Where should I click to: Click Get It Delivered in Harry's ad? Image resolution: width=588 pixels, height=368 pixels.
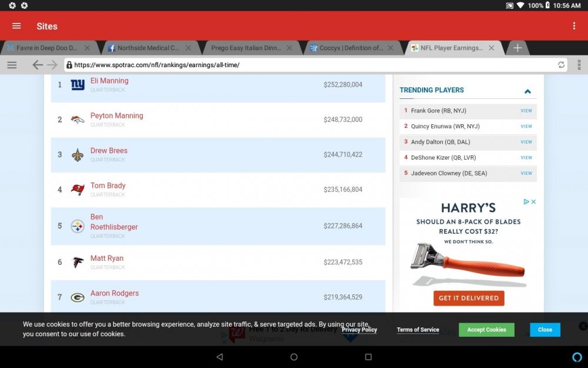point(469,298)
